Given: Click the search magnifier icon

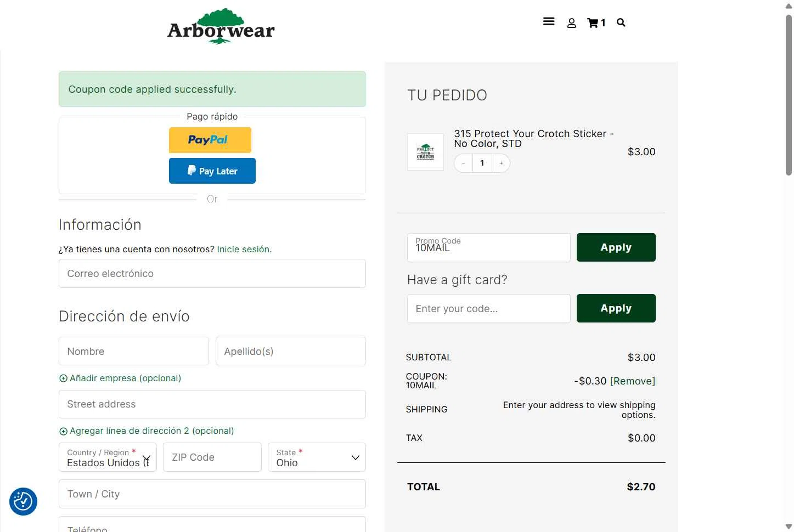Looking at the screenshot, I should coord(621,22).
